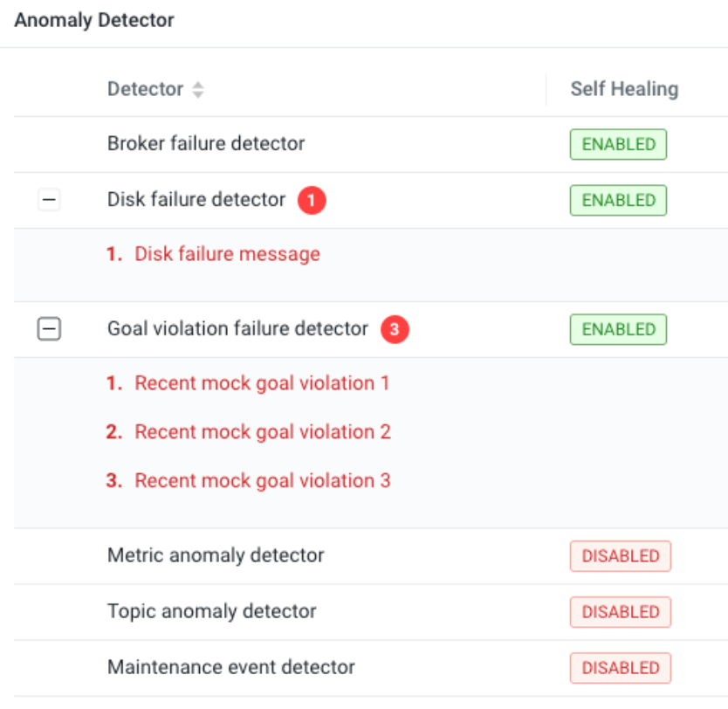Click the Detector column header
The image size is (728, 709).
tap(145, 89)
